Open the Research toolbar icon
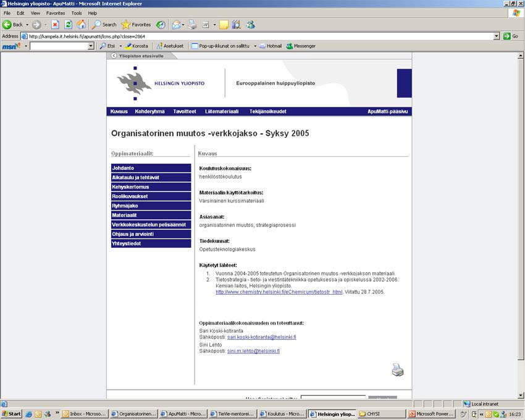525x420 pixels. tap(237, 25)
